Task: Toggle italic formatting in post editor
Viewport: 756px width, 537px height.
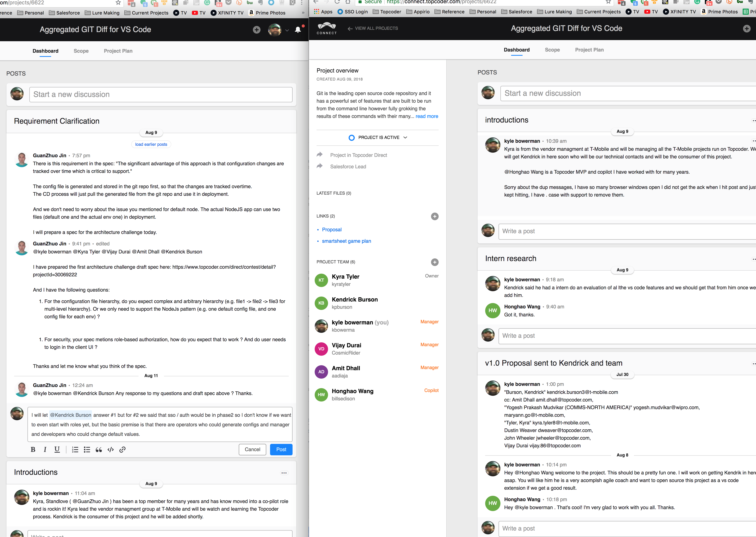Action: (45, 449)
